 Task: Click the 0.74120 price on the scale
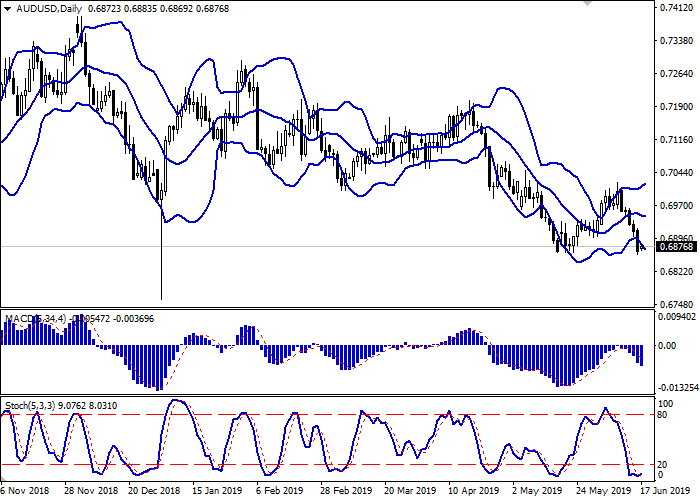click(677, 9)
